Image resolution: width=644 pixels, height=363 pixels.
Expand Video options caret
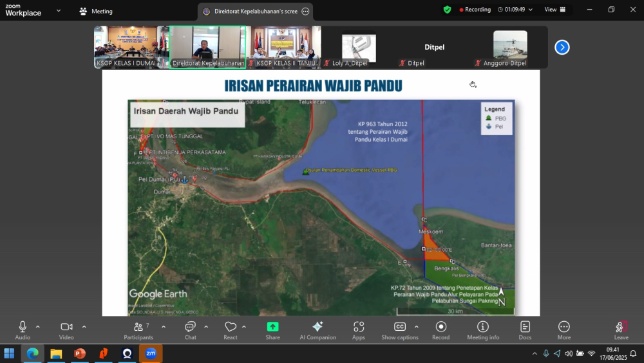[x=84, y=327]
